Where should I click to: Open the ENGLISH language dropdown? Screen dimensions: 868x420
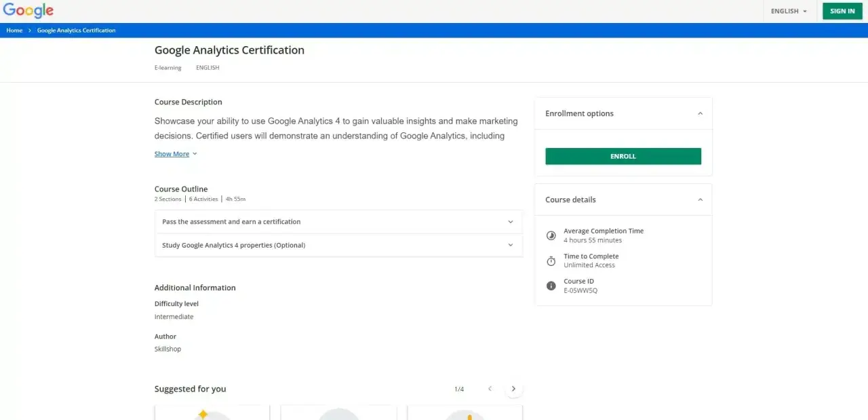click(789, 12)
